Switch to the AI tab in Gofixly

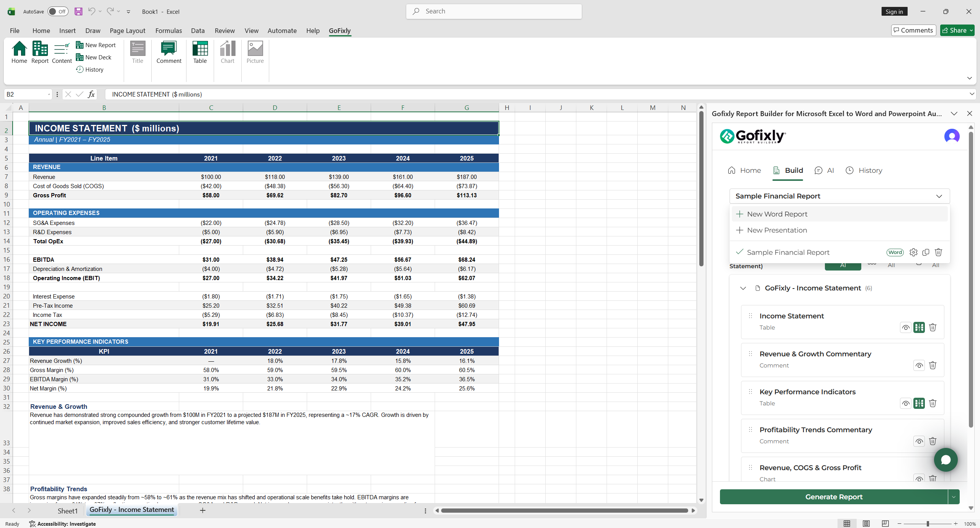click(x=825, y=170)
